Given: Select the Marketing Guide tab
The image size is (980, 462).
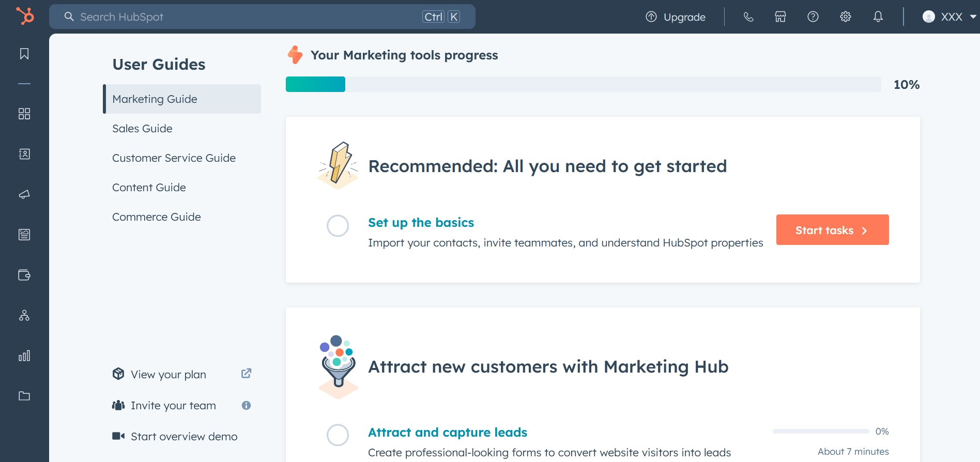Looking at the screenshot, I should click(182, 99).
